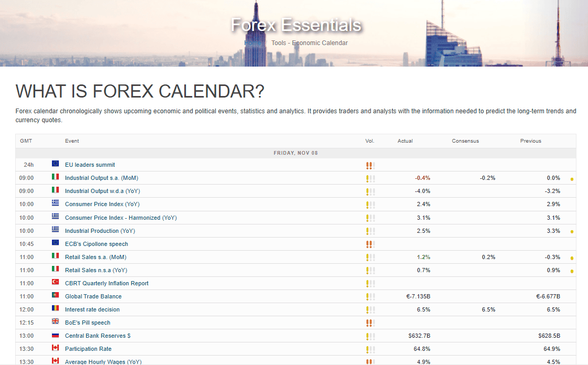Open the Home breadcrumb link
Viewport: 588px width, 365px height.
pos(253,43)
